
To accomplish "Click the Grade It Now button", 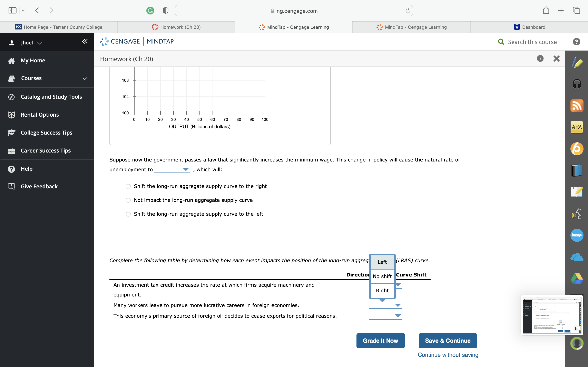I will (380, 340).
